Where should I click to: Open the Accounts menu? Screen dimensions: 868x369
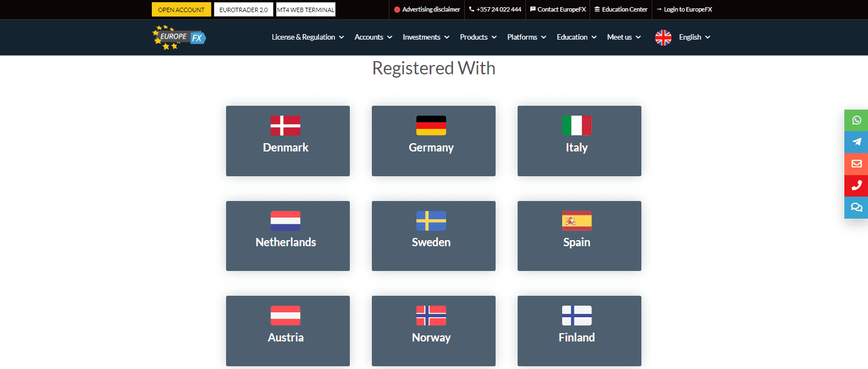point(373,37)
